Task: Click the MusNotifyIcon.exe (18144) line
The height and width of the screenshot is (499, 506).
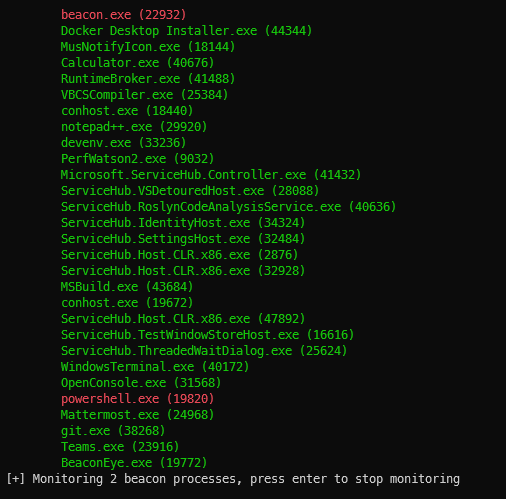Action: [x=148, y=47]
